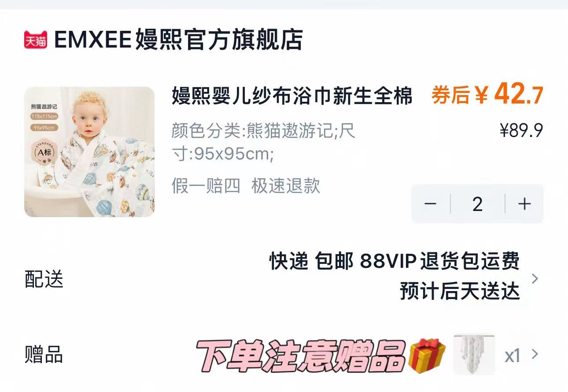
Task: Tap the 预计后天送达 delivery estimate
Action: click(x=460, y=292)
